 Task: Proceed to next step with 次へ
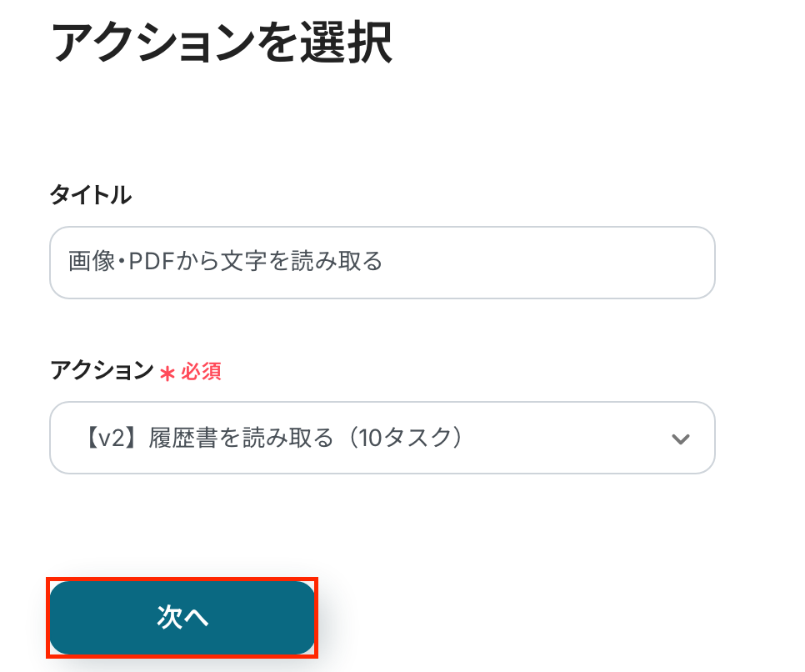click(182, 618)
